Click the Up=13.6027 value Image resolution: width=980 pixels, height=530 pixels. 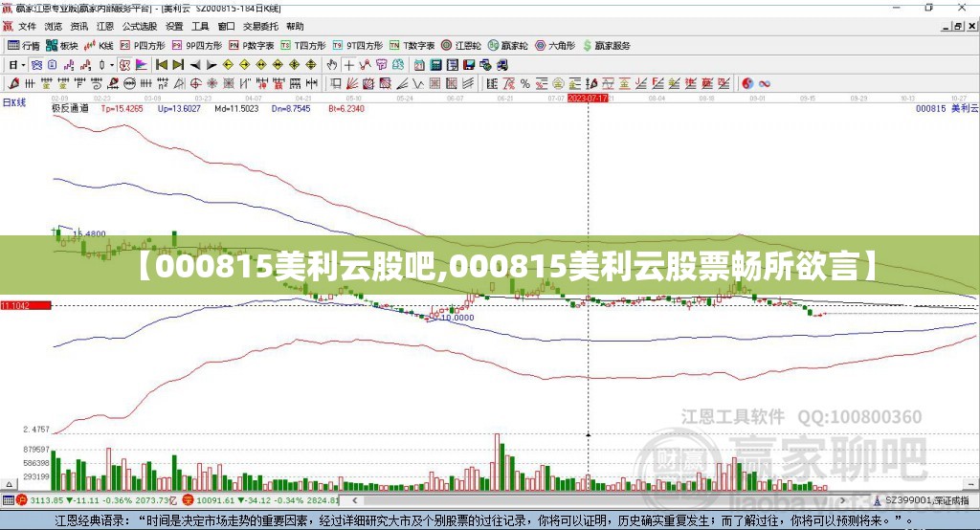[179, 109]
